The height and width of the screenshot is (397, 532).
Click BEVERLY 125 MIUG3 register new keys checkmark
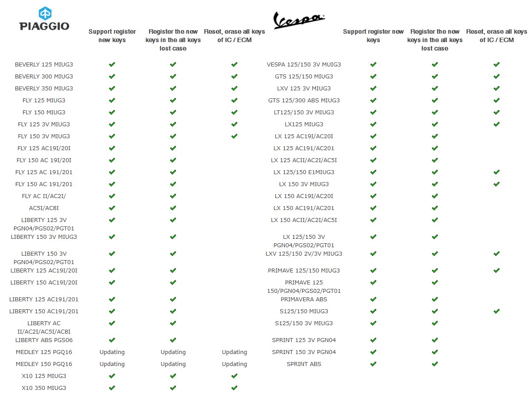click(112, 65)
